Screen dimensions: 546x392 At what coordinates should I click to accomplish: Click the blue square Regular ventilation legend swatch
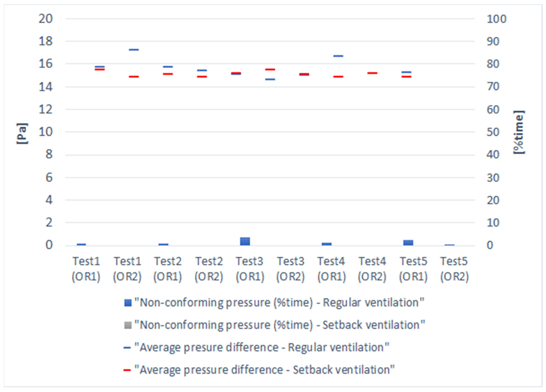pyautogui.click(x=128, y=303)
